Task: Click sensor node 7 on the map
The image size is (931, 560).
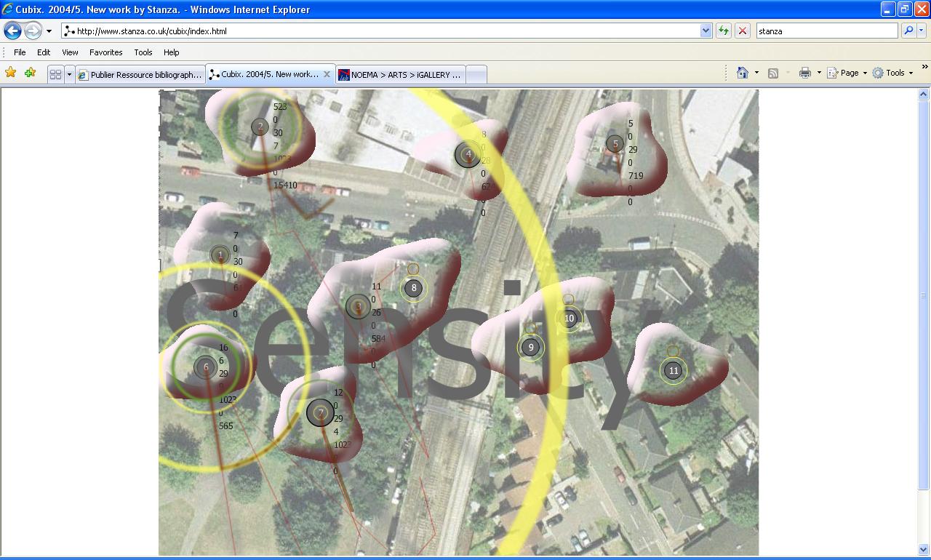Action: (320, 413)
